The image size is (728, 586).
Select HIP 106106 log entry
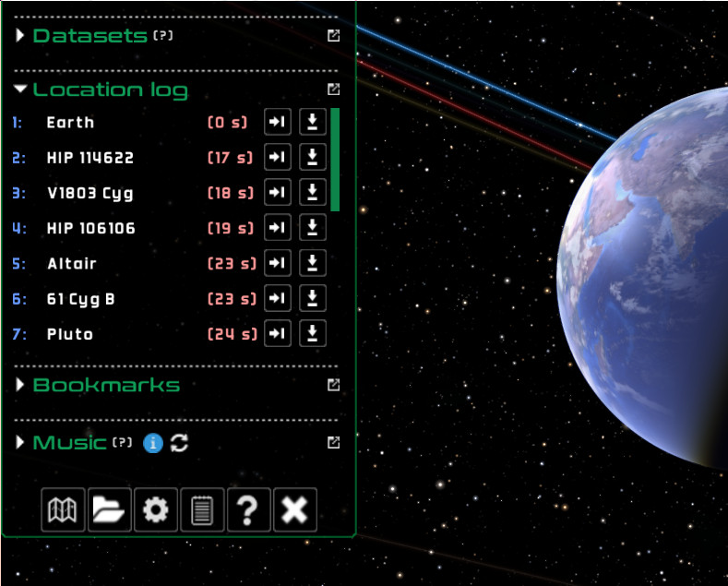tap(91, 229)
